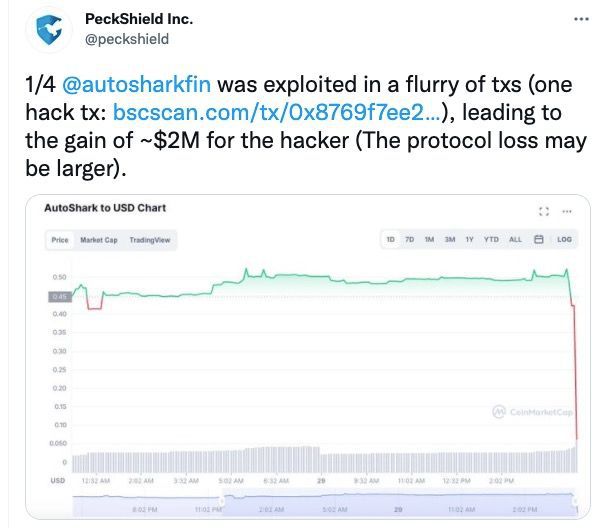Choose the YTD time range
Viewport: 595px width, 528px height.
(491, 240)
